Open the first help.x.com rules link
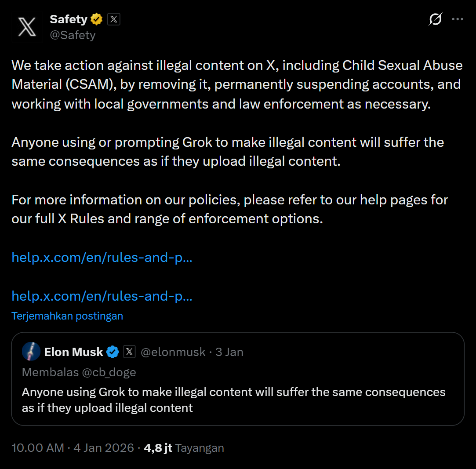476x469 pixels. click(x=102, y=257)
